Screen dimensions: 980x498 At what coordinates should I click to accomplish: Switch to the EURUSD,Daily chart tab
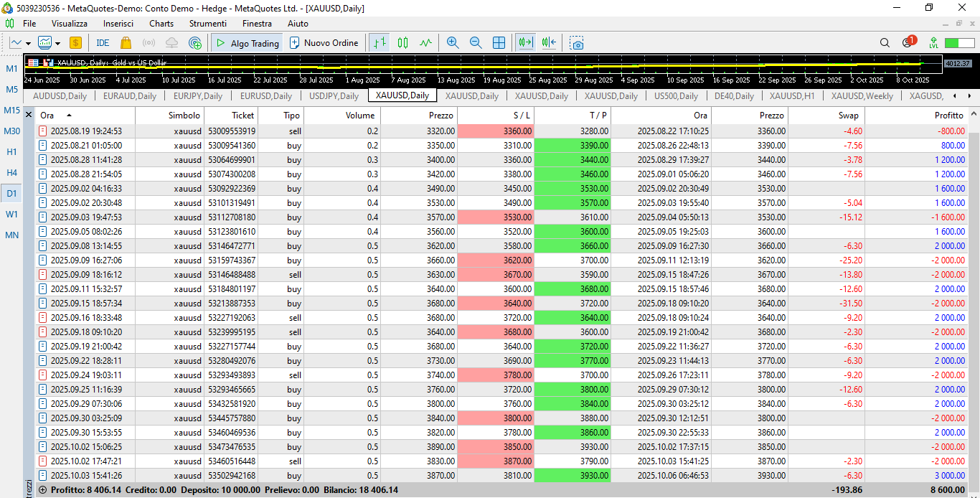[x=265, y=96]
